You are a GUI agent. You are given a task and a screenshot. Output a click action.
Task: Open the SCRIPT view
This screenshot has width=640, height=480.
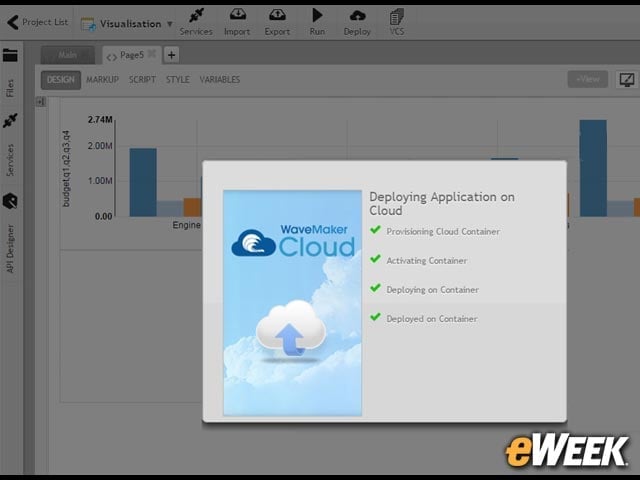pos(142,80)
